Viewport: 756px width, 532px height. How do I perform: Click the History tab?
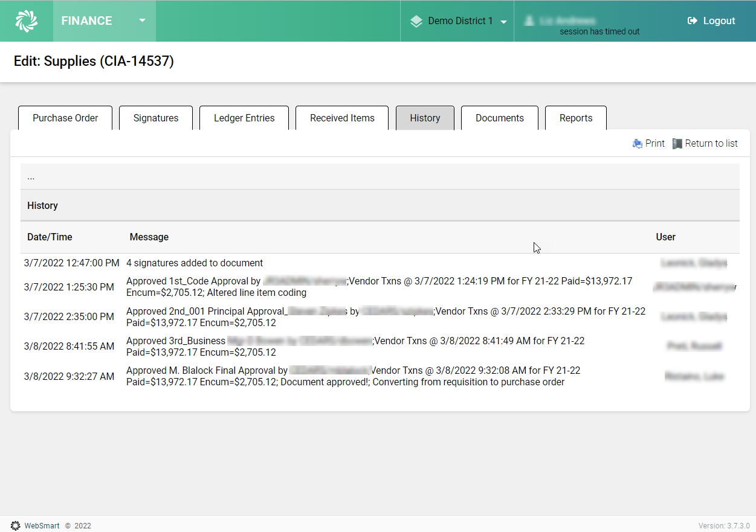pyautogui.click(x=425, y=118)
